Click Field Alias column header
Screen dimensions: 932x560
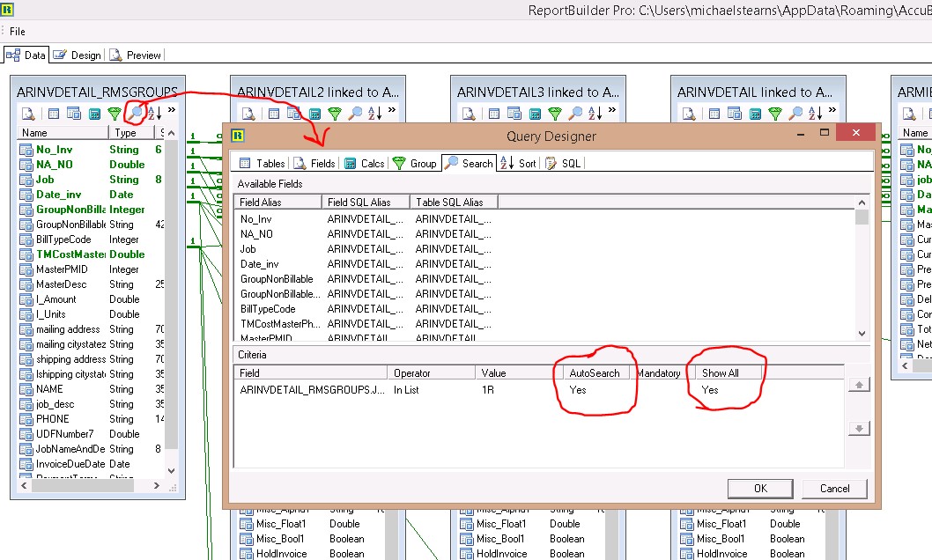click(x=277, y=202)
